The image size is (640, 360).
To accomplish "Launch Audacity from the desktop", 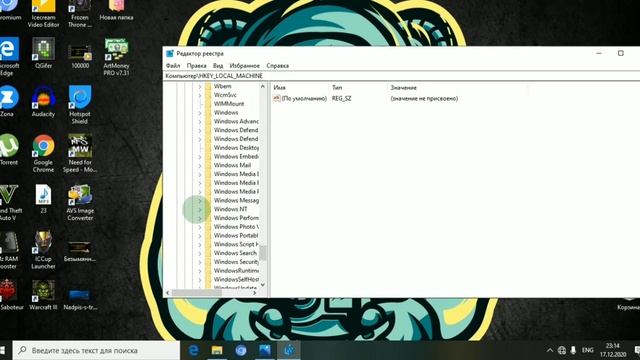I will point(43,101).
